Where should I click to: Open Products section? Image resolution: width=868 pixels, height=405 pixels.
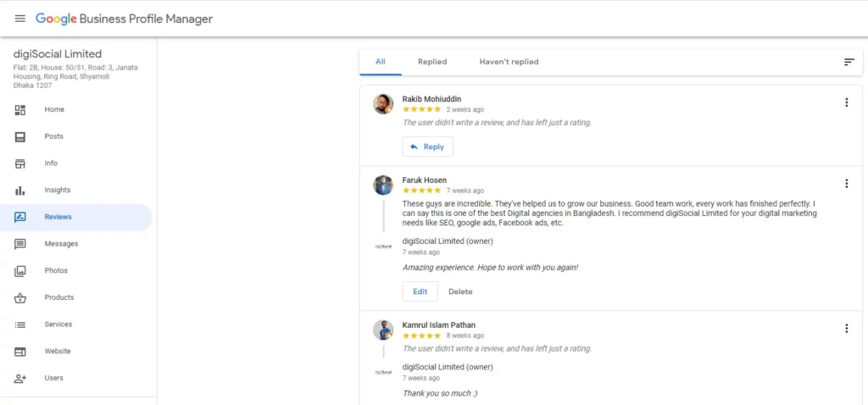click(59, 297)
